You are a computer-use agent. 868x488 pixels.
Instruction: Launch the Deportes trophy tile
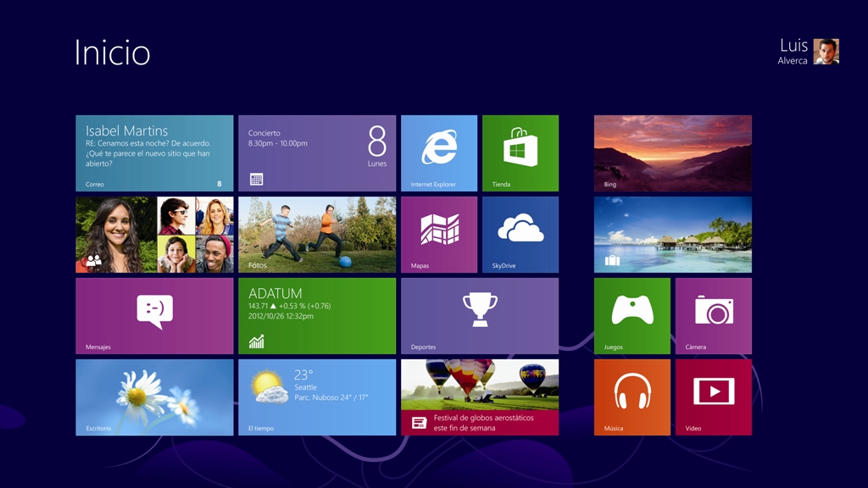[480, 315]
